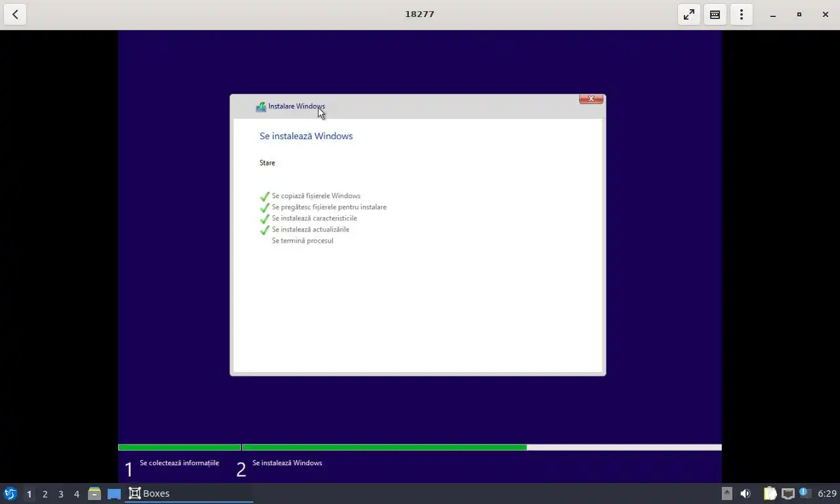This screenshot has height=504, width=840.
Task: Click the update notification tray icon
Action: coord(805,493)
